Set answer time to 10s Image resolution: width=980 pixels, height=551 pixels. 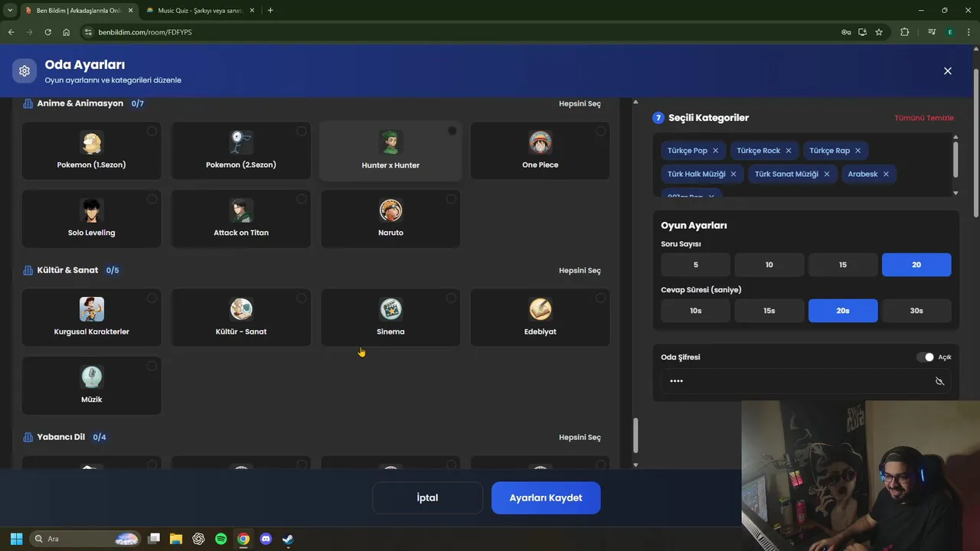click(x=696, y=311)
